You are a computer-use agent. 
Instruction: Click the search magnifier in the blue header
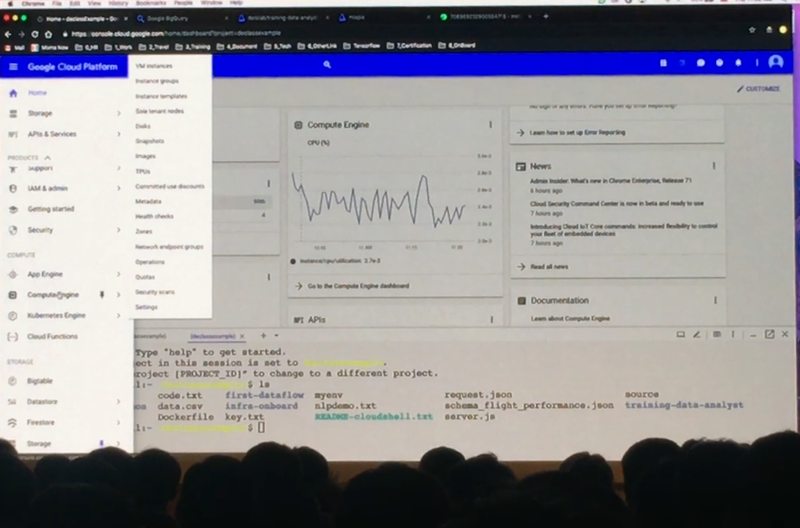327,65
